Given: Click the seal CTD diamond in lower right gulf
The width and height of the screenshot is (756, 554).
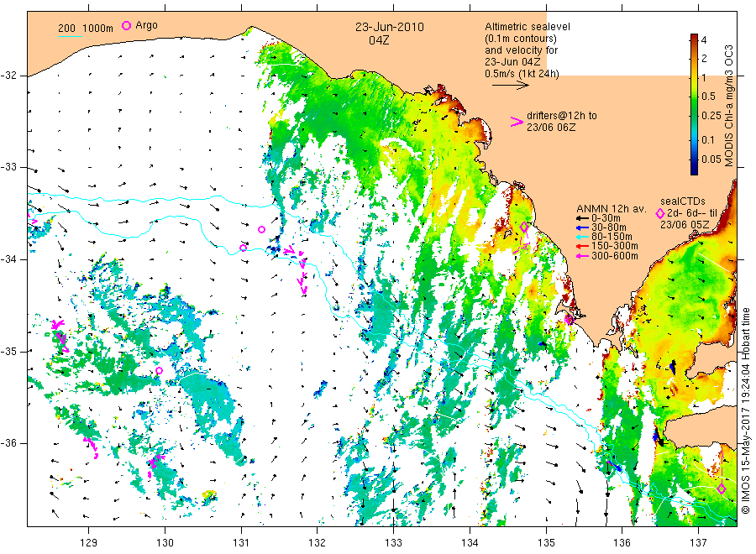Looking at the screenshot, I should tap(722, 489).
